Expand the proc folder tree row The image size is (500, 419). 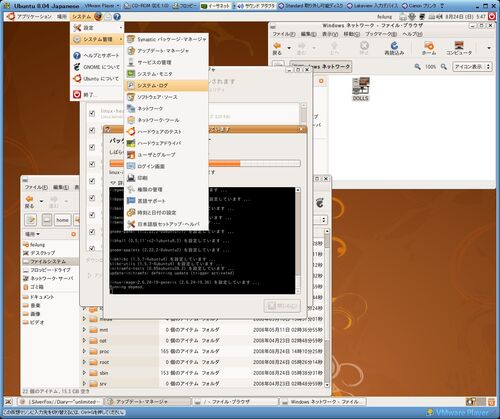click(84, 351)
